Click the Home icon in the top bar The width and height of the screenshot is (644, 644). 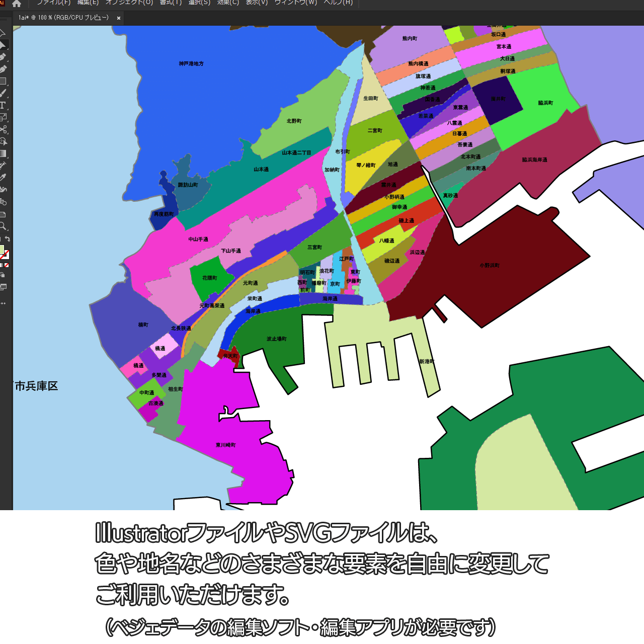[17, 4]
